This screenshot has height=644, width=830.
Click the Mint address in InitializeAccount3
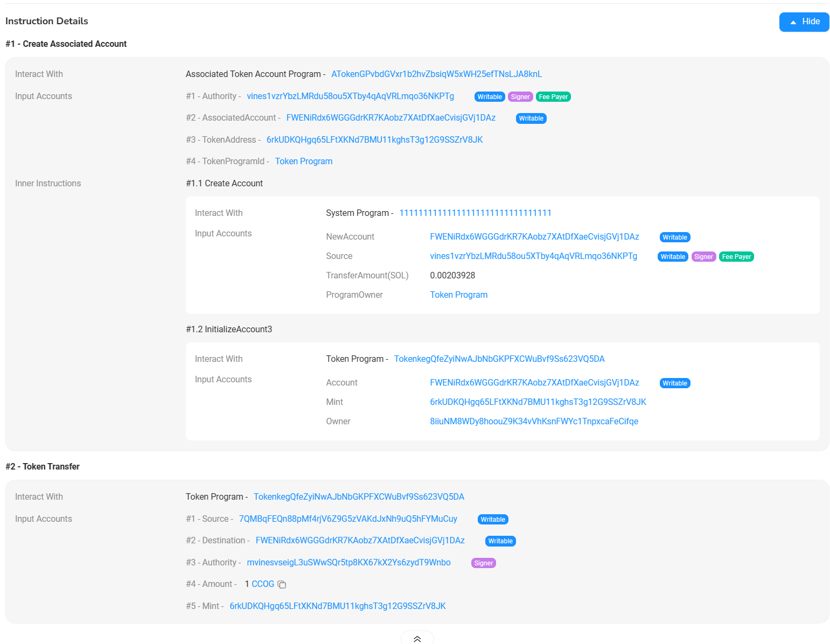click(x=538, y=402)
